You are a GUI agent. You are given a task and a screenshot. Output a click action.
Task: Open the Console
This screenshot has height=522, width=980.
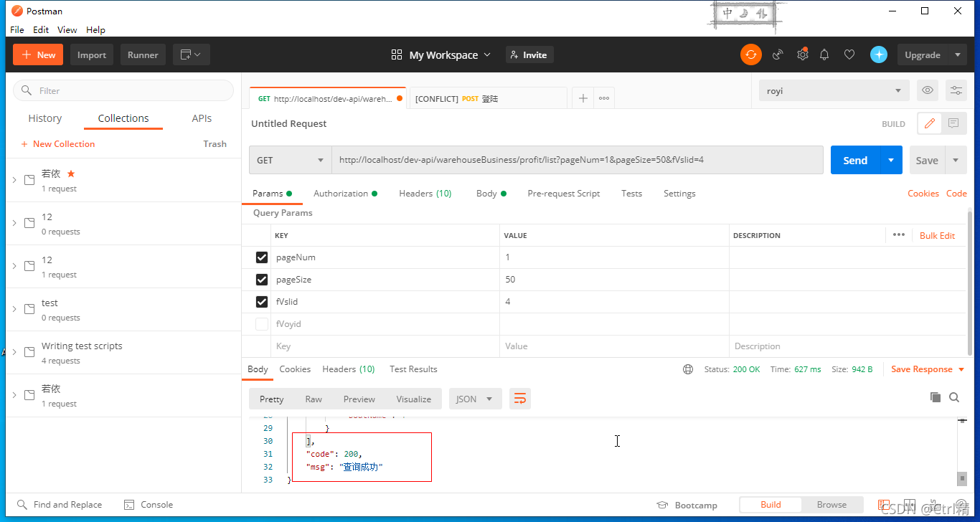tap(149, 505)
